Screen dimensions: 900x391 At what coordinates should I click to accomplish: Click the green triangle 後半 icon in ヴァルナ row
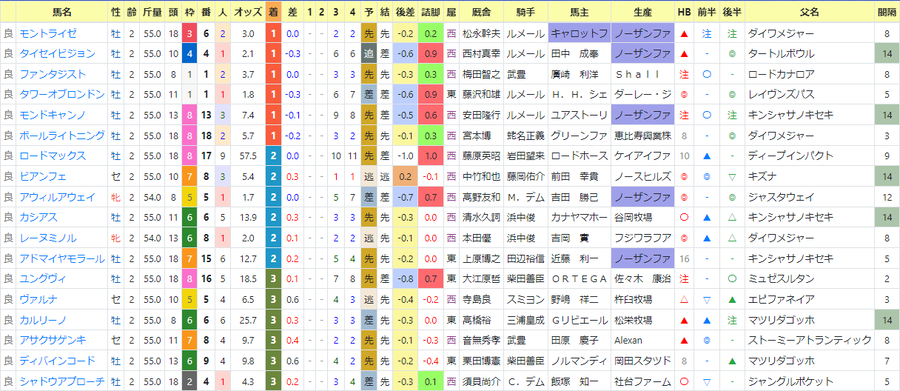tap(732, 299)
